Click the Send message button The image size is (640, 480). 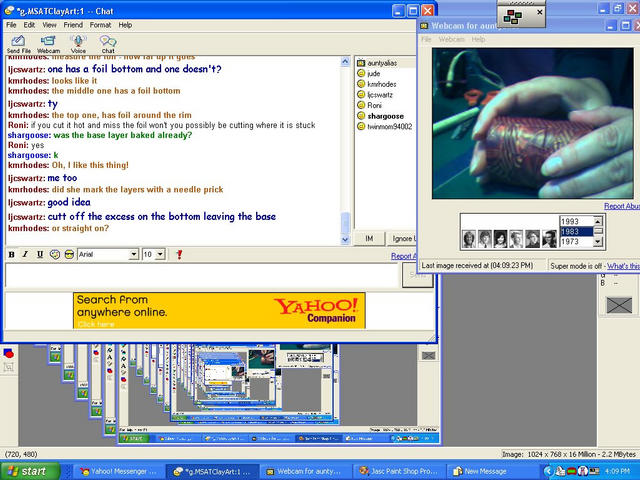tap(417, 275)
